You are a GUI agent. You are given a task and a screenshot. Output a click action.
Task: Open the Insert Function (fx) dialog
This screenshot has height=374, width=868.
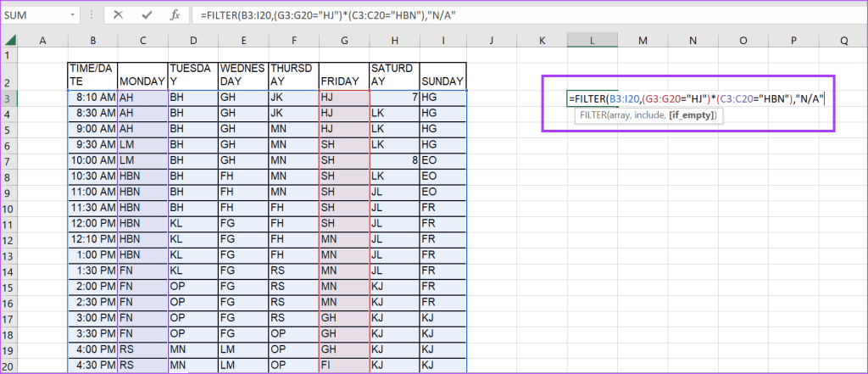(175, 15)
